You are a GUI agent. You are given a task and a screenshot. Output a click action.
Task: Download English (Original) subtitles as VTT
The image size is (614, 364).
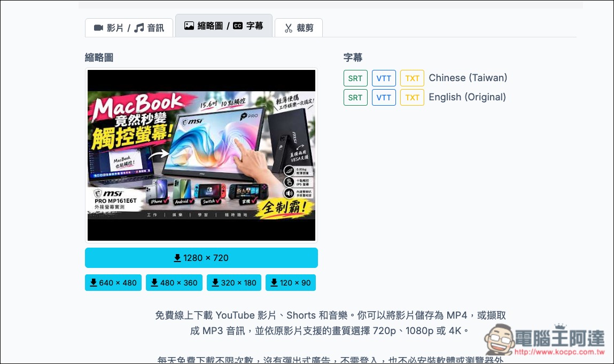384,97
